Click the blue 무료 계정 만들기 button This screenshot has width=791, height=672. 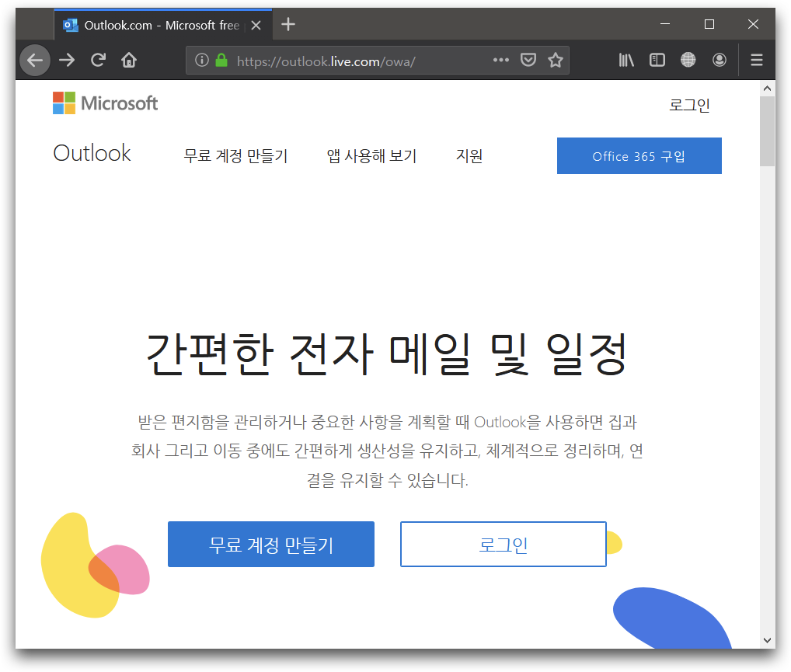(271, 545)
